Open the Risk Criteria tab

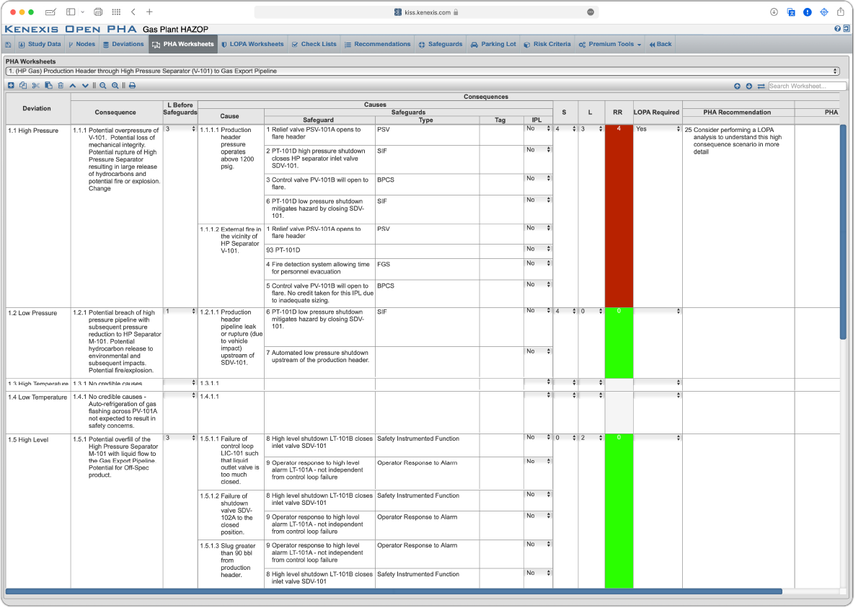tap(547, 44)
